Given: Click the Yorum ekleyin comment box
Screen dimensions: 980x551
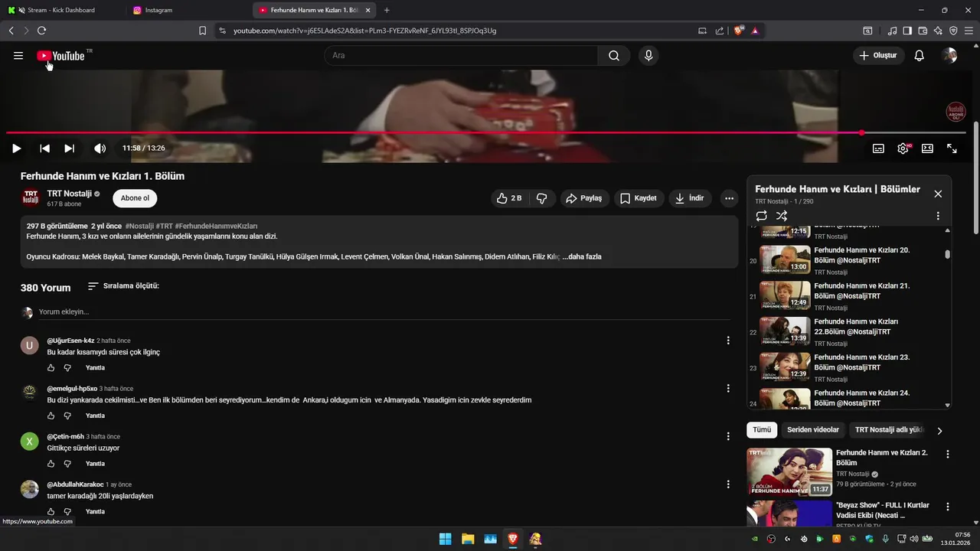Looking at the screenshot, I should click(x=384, y=312).
